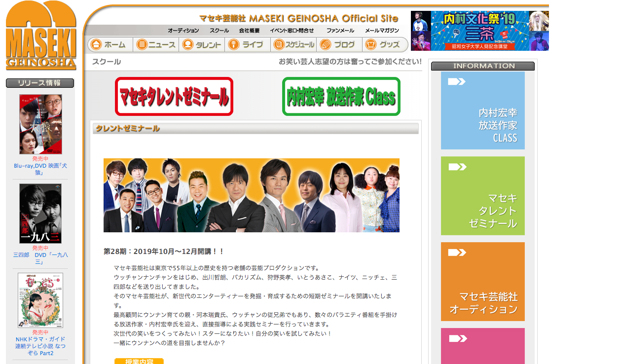Select 会社概要 in the top menu
This screenshot has width=621, height=364.
click(x=250, y=31)
